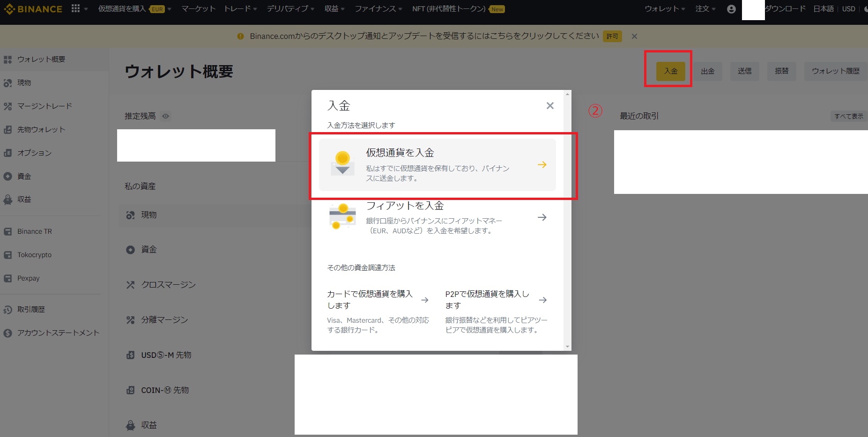Click 現物 sidebar icon in left menu
This screenshot has height=437, width=868.
7,83
